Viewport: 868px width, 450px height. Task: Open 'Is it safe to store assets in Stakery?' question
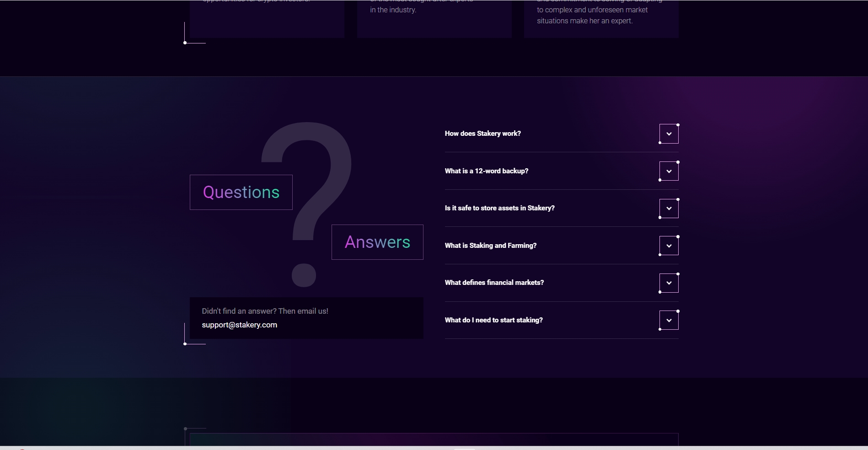[499, 208]
